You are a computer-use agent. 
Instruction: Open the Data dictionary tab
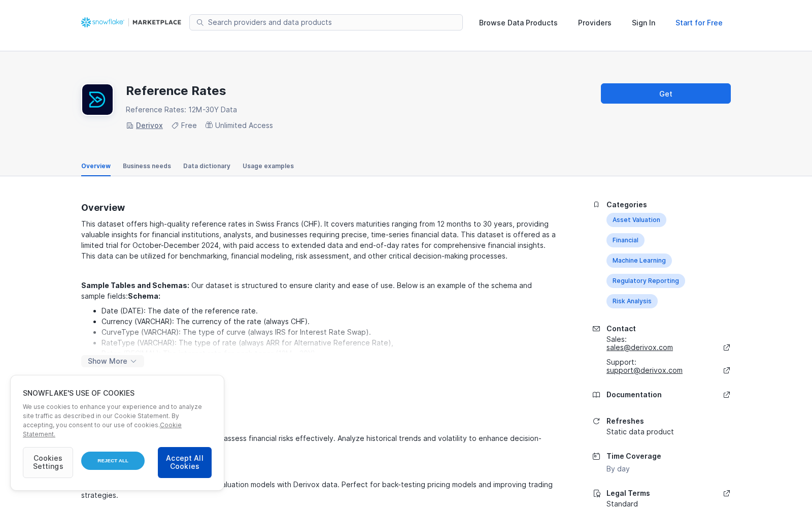207,166
